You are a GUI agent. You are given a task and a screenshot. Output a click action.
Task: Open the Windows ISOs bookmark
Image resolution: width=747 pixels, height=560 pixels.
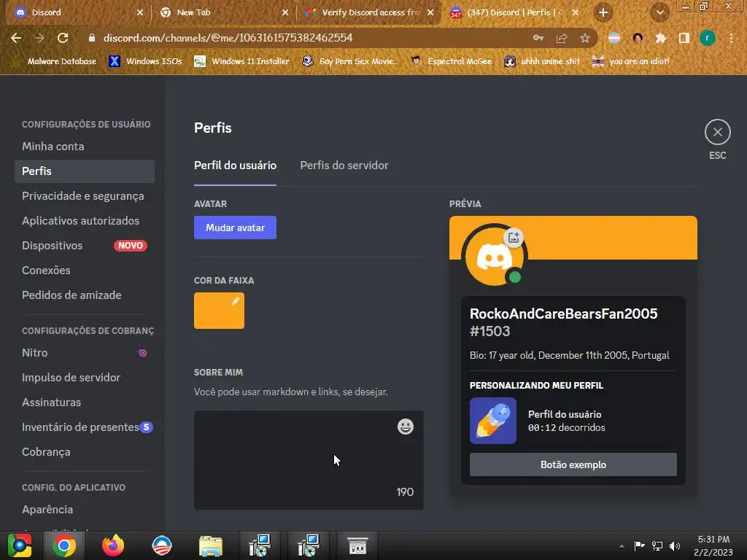(x=146, y=61)
